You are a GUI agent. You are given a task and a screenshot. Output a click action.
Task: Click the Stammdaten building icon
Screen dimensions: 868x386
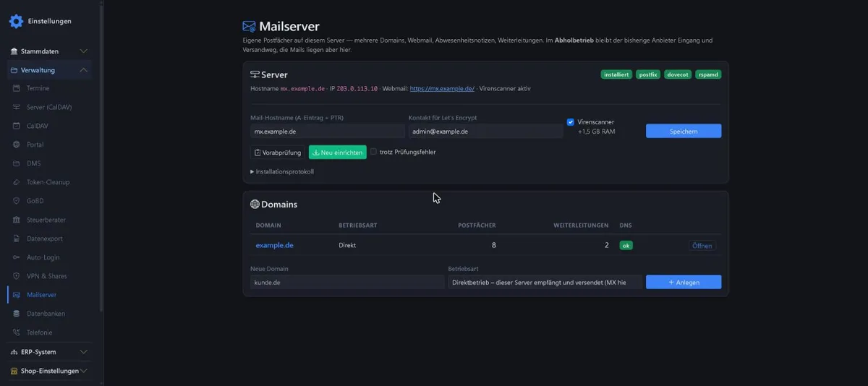[14, 51]
